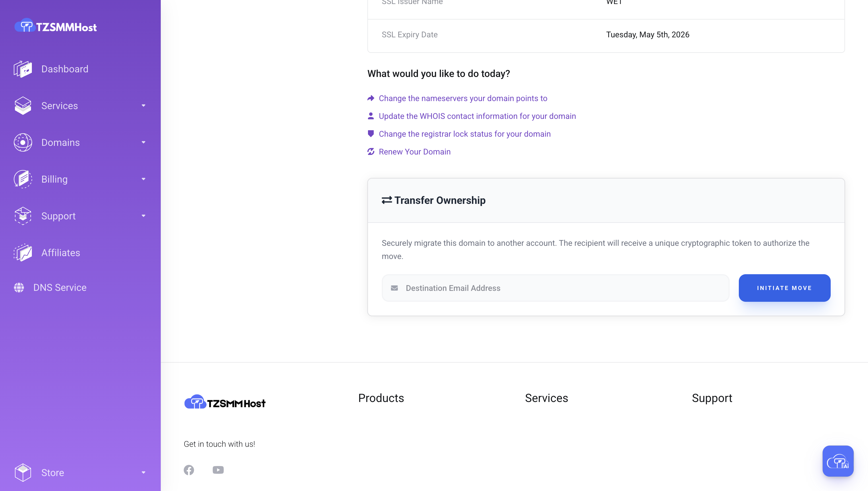Expand the Services sidebar menu

coord(143,106)
